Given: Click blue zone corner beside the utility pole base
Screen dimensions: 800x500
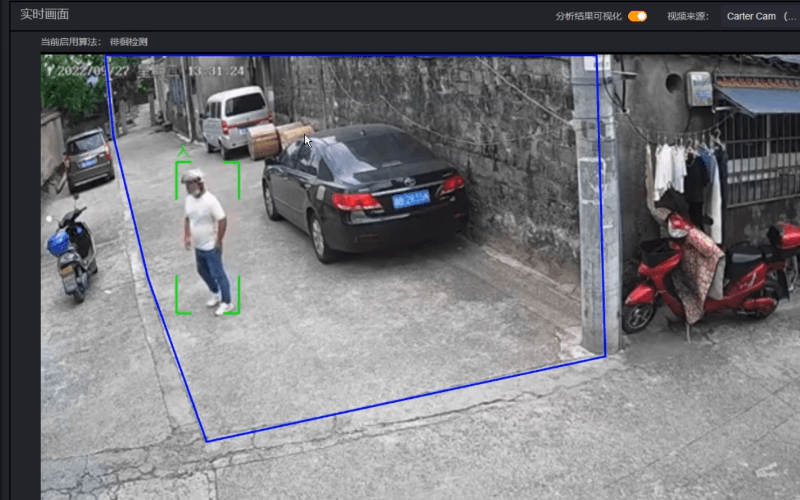Looking at the screenshot, I should (x=605, y=355).
